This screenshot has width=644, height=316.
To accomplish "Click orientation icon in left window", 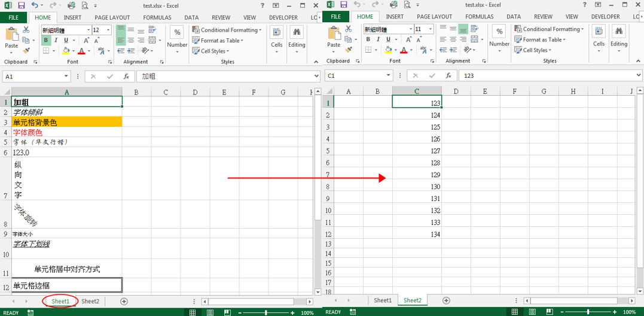I will pyautogui.click(x=145, y=50).
